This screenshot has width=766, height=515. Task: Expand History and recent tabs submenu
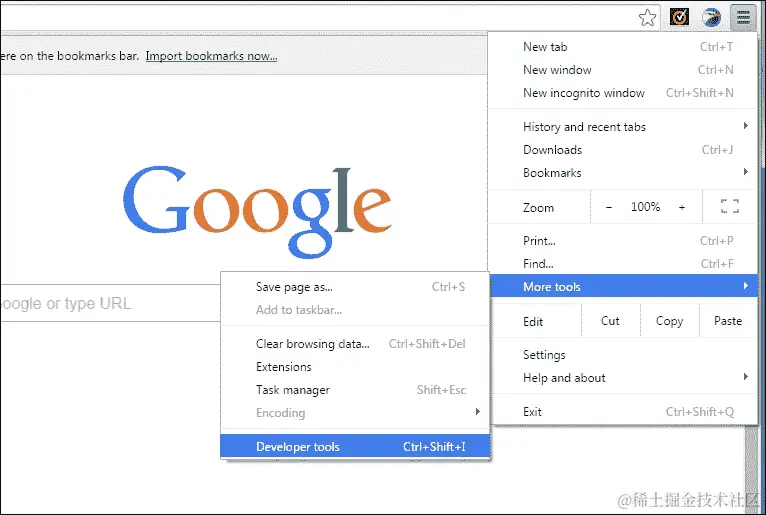pyautogui.click(x=623, y=127)
